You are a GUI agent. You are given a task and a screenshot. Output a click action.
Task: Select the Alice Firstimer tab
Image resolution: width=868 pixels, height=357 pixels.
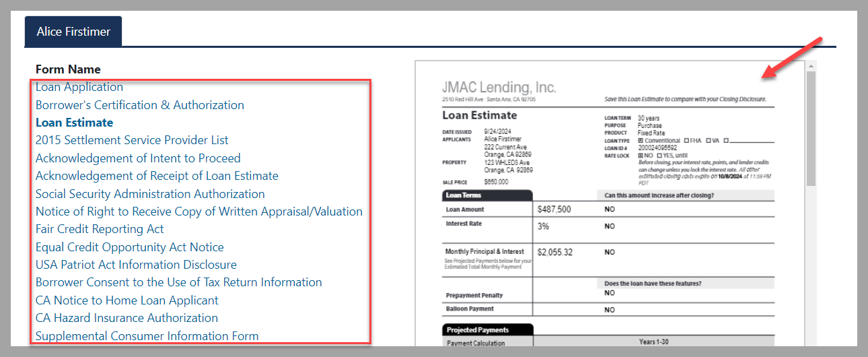(x=73, y=32)
